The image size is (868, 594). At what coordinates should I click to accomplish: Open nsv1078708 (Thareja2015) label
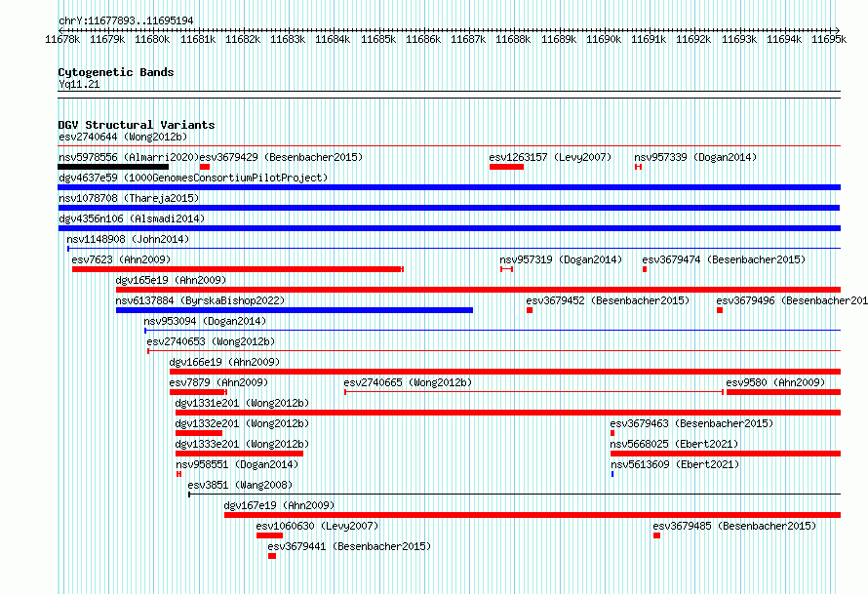(129, 198)
